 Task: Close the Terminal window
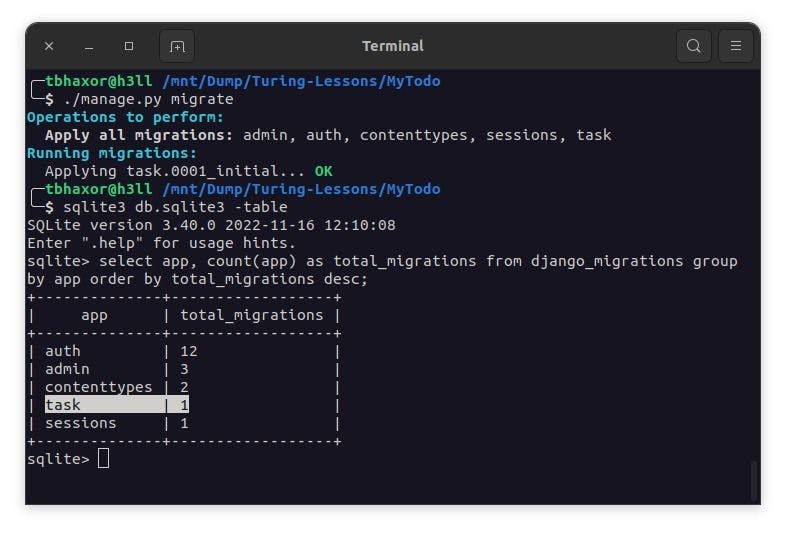tap(49, 46)
